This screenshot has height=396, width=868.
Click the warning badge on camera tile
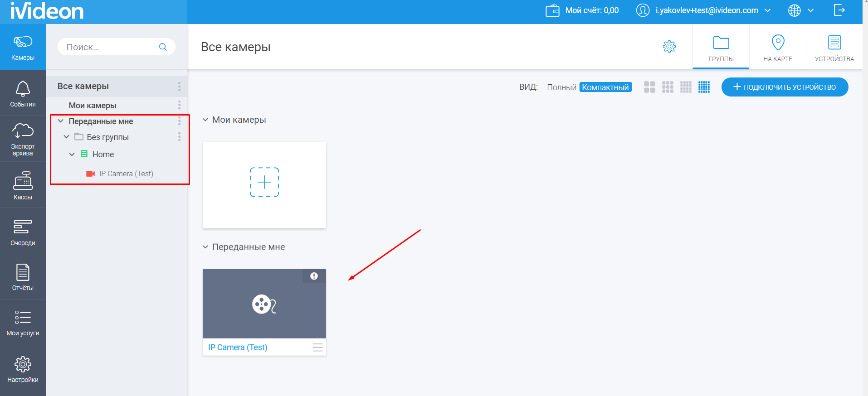(314, 276)
